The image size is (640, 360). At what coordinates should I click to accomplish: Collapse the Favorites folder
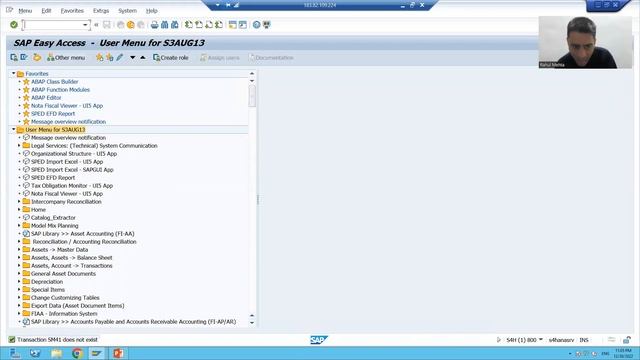(x=13, y=73)
